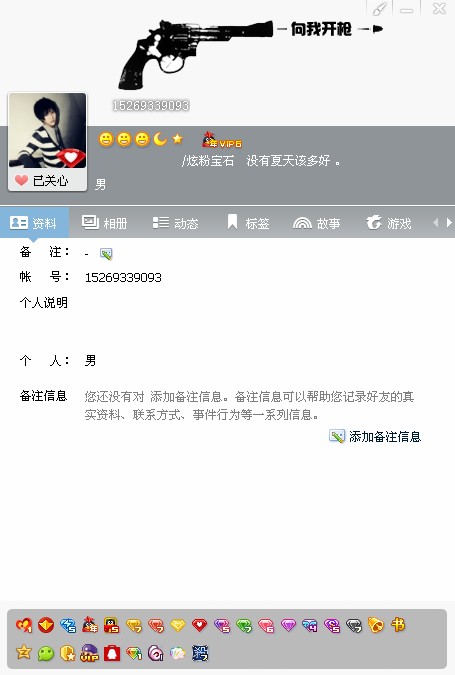Click the green chat bubble service icon
The height and width of the screenshot is (675, 455).
click(x=46, y=653)
